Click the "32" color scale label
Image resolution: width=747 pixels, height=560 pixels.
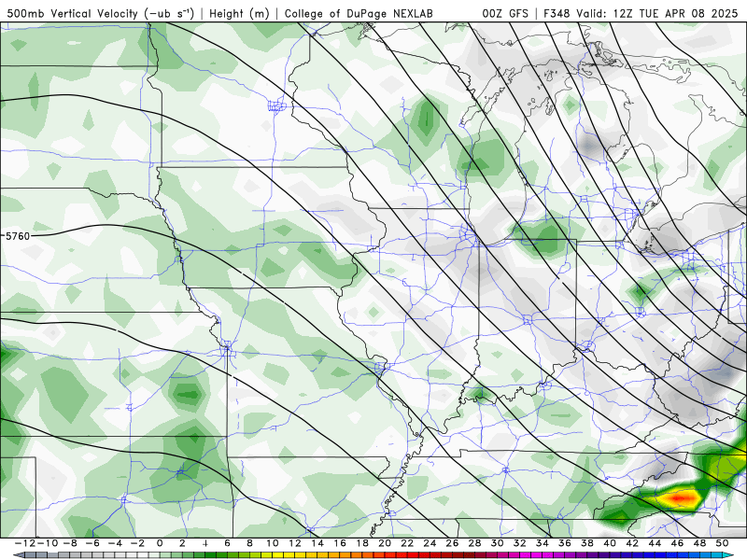[x=520, y=543]
